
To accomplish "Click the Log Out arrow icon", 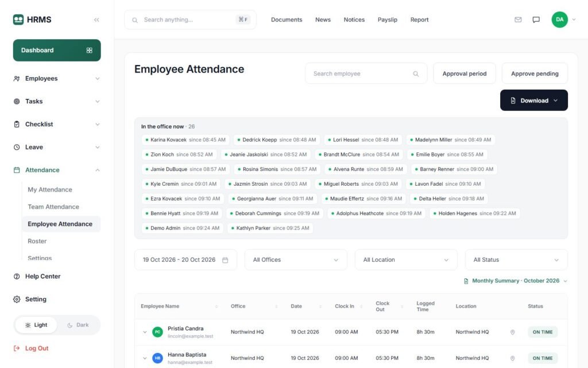I will point(17,348).
